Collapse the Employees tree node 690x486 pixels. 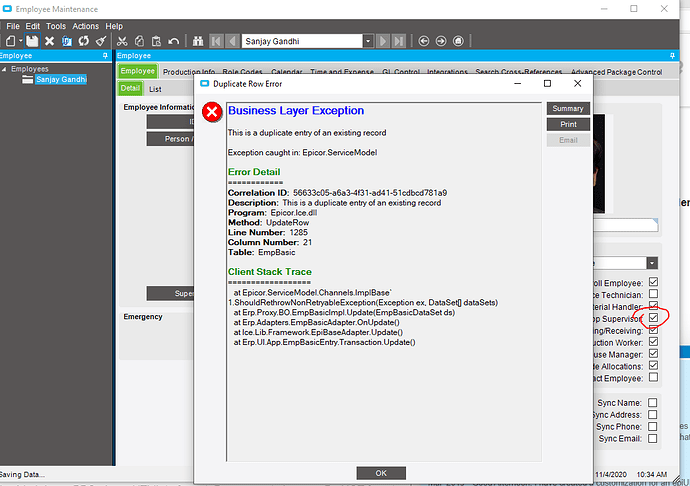[6, 69]
